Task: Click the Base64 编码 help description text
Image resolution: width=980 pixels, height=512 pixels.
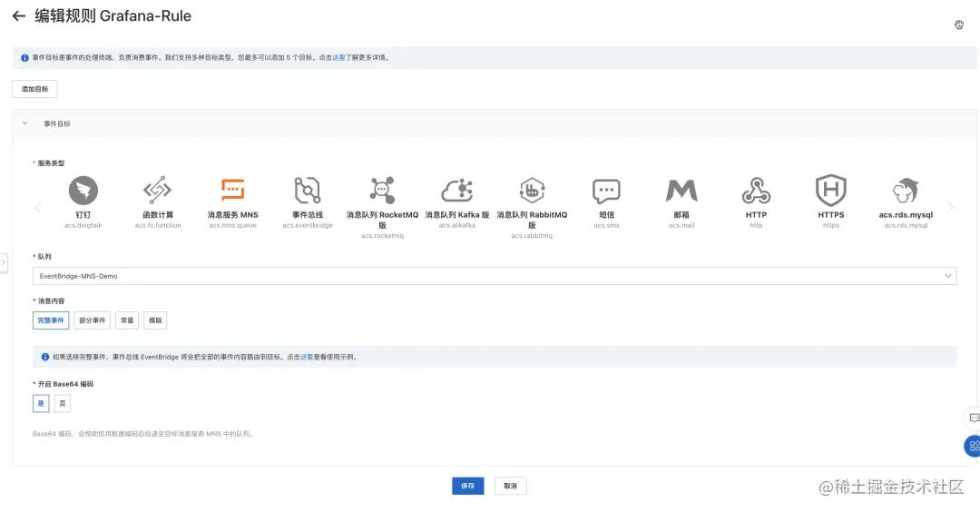Action: [144, 434]
